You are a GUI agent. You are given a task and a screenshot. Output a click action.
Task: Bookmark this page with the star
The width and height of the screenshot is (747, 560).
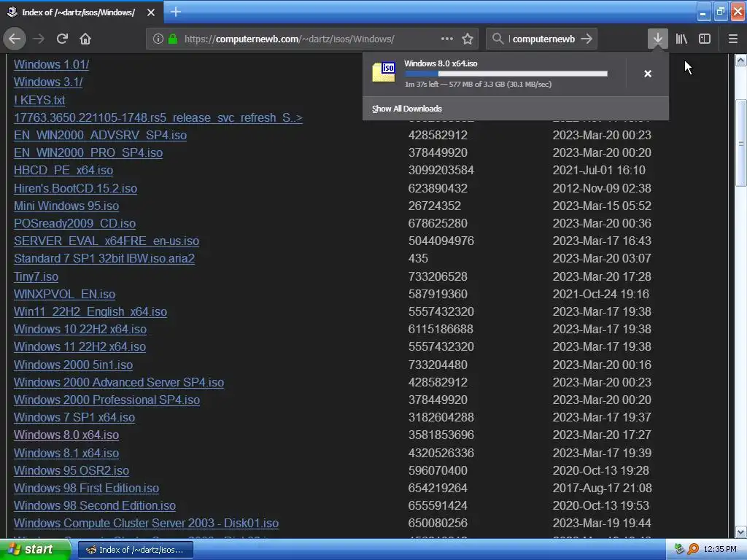click(x=468, y=39)
